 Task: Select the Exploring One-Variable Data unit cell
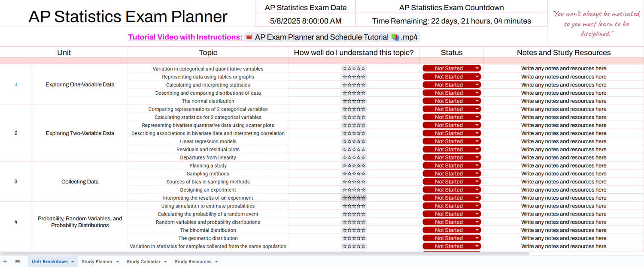(80, 85)
